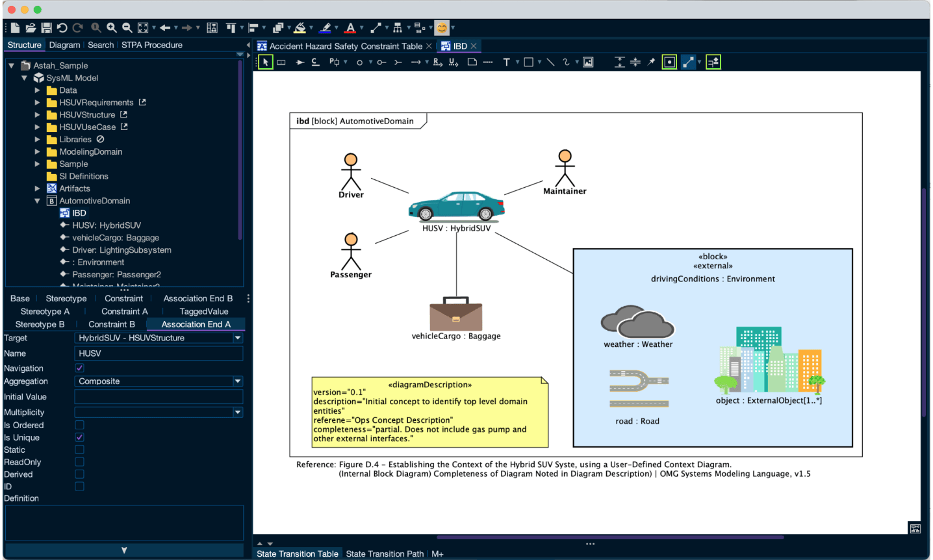Screen dimensions: 933x560
Task: Choose the Port tool in diagram toolbar
Action: (x=333, y=61)
